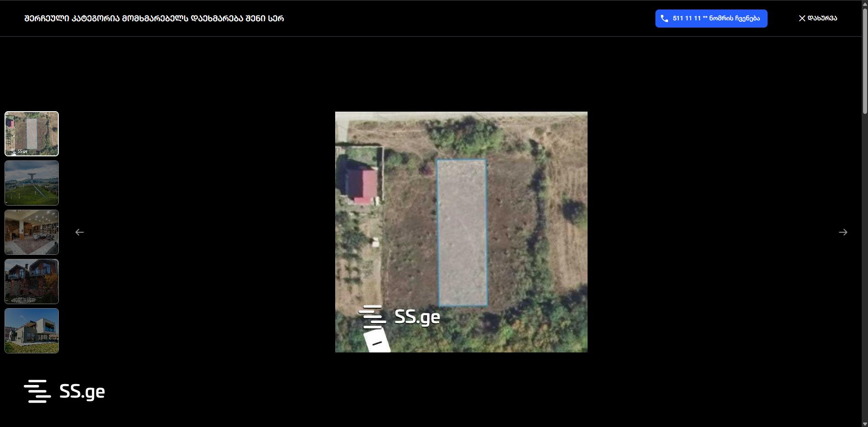Show the hidden phone number 511 11 11
This screenshot has height=427, width=868.
tap(716, 19)
